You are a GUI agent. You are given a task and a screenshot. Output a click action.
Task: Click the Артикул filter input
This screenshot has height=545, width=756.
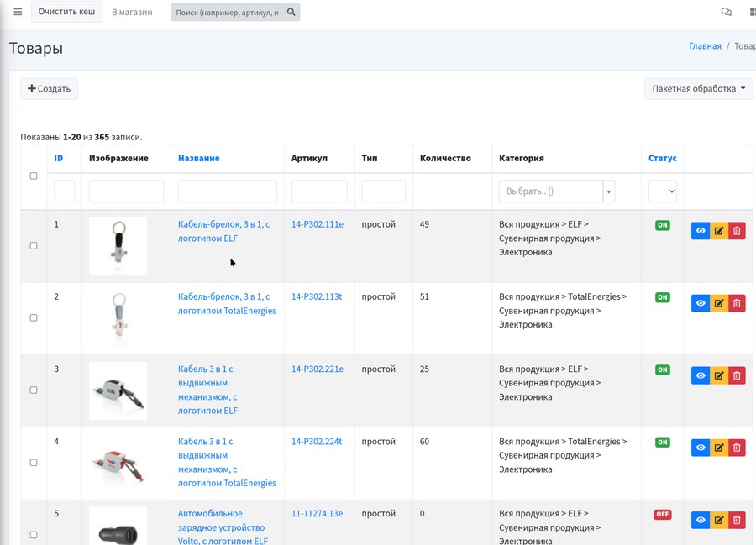click(319, 191)
